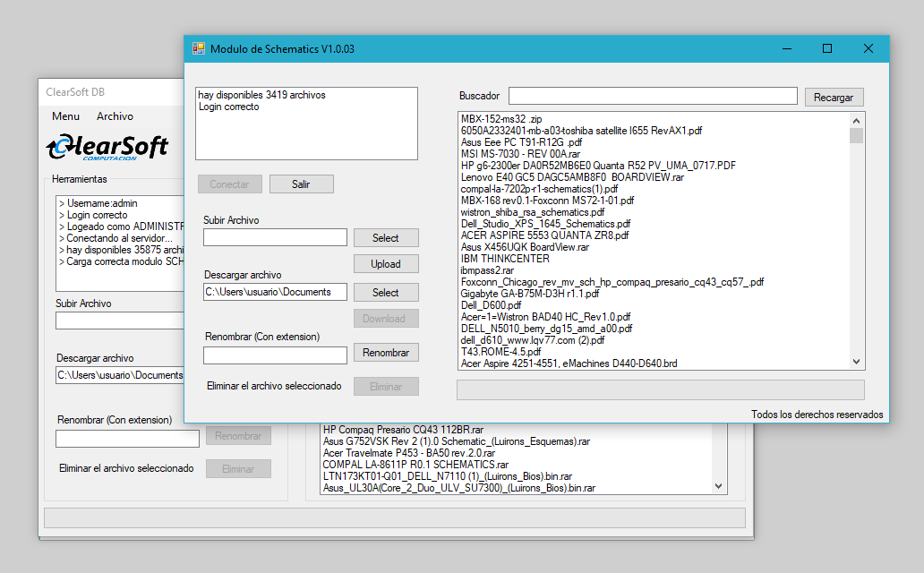
Task: Click Select next to the Subir Archivo field
Action: (x=386, y=237)
